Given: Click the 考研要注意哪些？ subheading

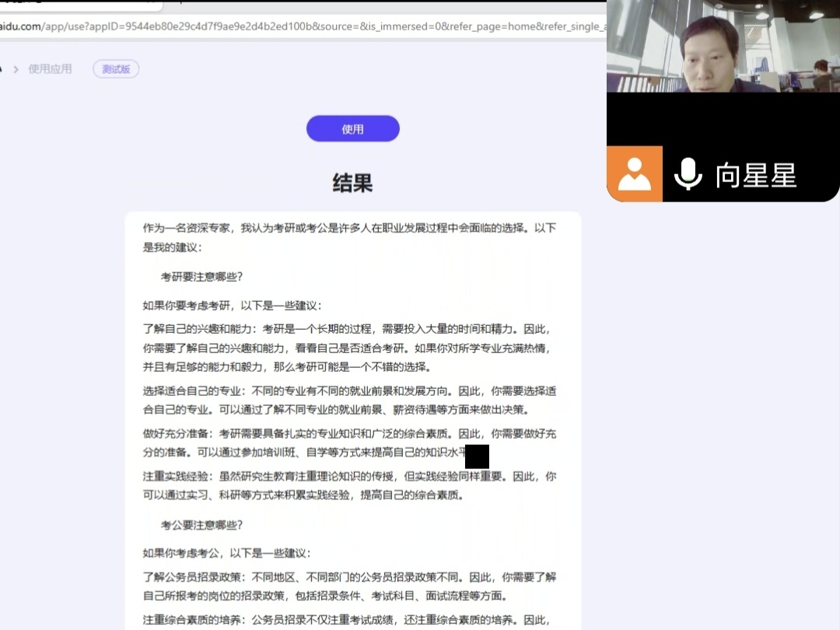Looking at the screenshot, I should pos(201,277).
